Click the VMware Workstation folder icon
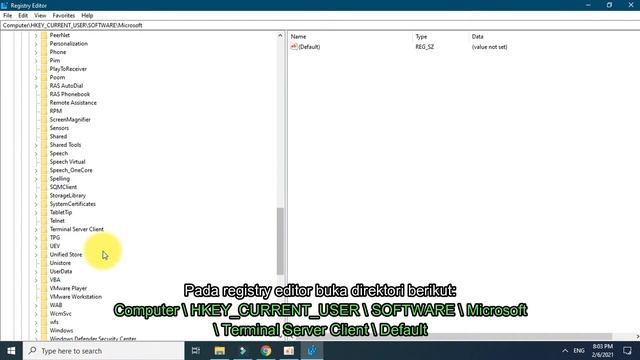Screen dimensions: 640x360 pyautogui.click(x=44, y=297)
